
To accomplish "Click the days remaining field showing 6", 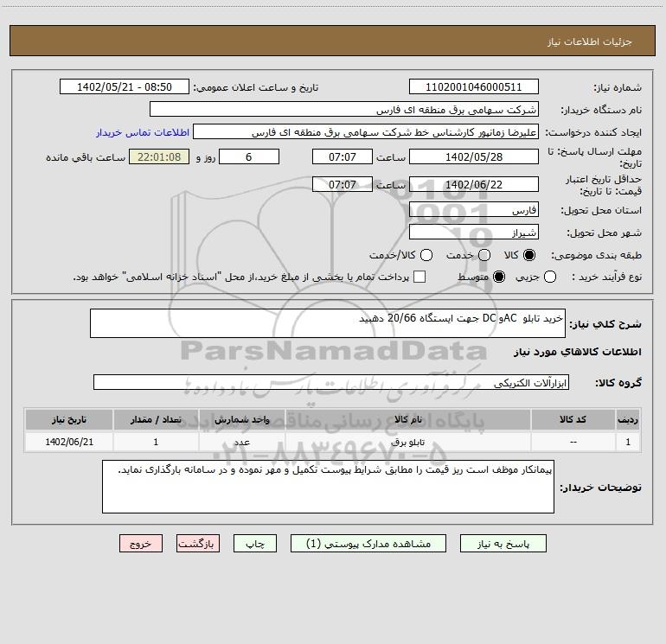I will coord(249,156).
